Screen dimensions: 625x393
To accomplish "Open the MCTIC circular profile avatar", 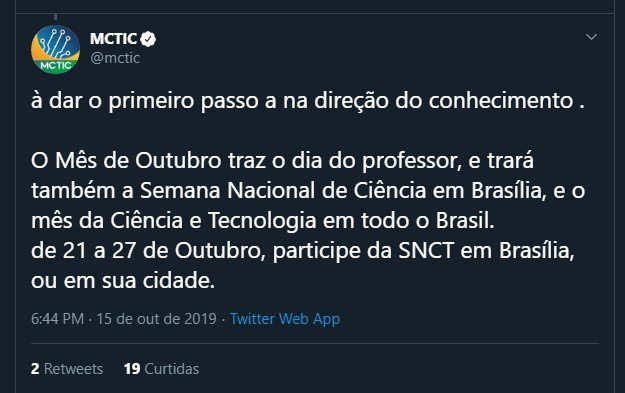I will coord(55,49).
